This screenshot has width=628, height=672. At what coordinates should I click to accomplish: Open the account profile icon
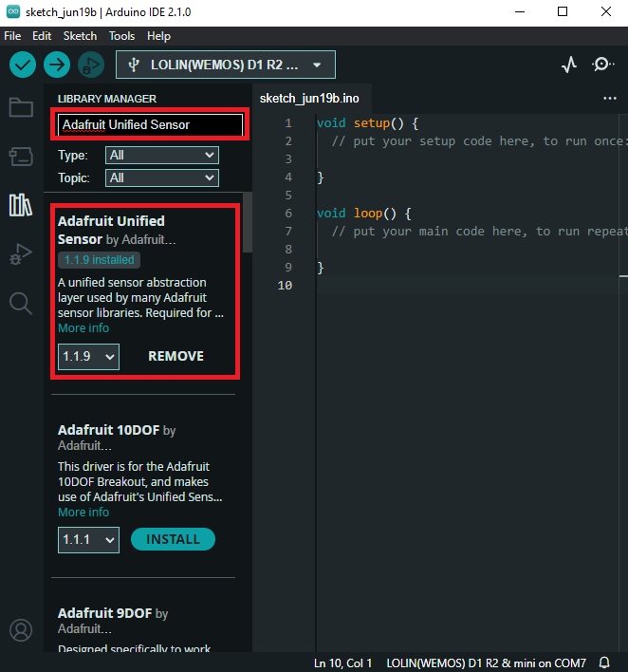point(21,630)
